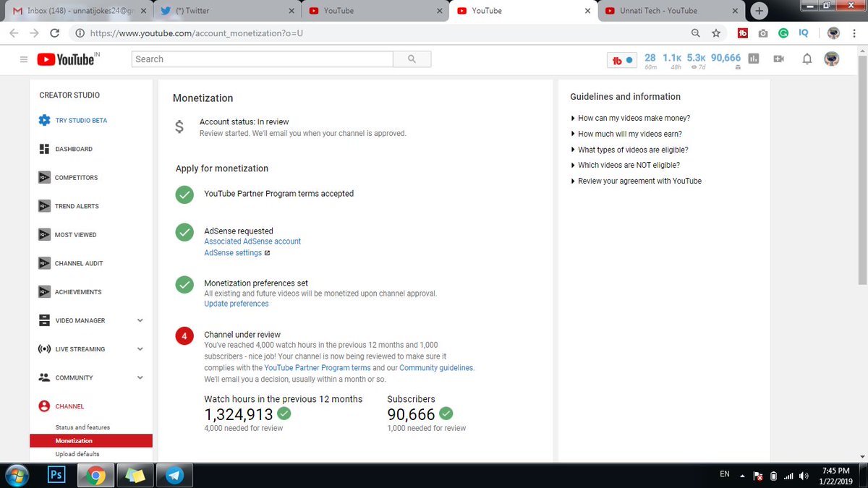This screenshot has width=868, height=488.
Task: Click the search magnifier button
Action: 412,59
